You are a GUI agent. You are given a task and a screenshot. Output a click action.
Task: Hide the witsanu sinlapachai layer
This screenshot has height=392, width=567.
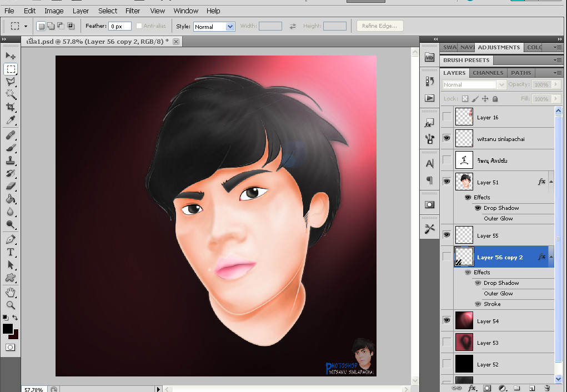[446, 139]
